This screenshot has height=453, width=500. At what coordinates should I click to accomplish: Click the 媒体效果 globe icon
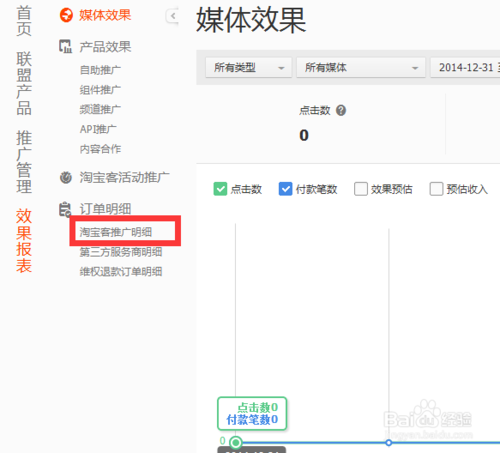[66, 15]
